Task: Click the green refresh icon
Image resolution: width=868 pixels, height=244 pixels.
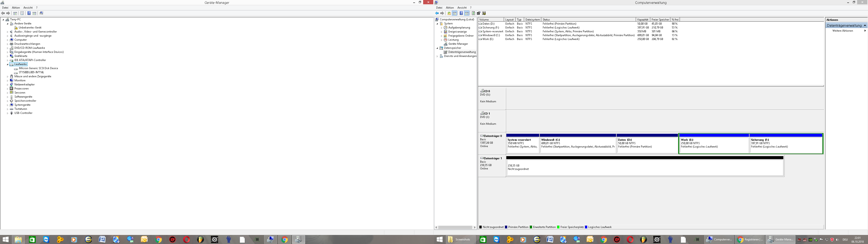Action: click(x=473, y=13)
